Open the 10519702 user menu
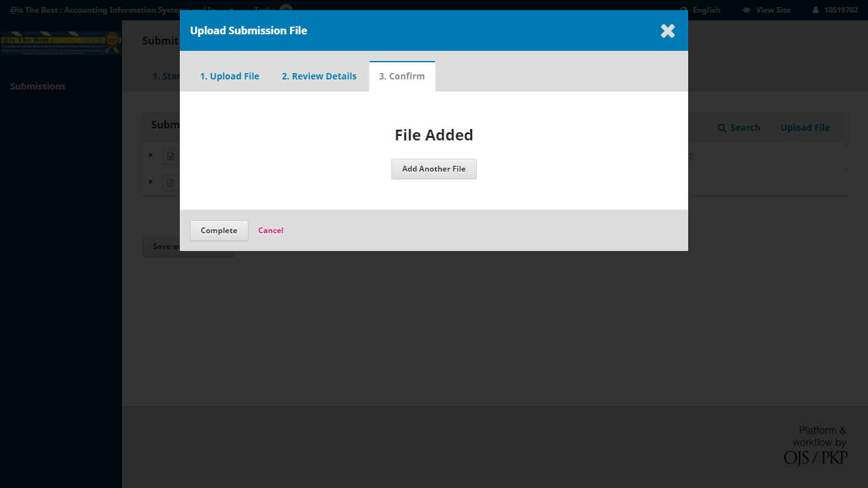 (835, 10)
